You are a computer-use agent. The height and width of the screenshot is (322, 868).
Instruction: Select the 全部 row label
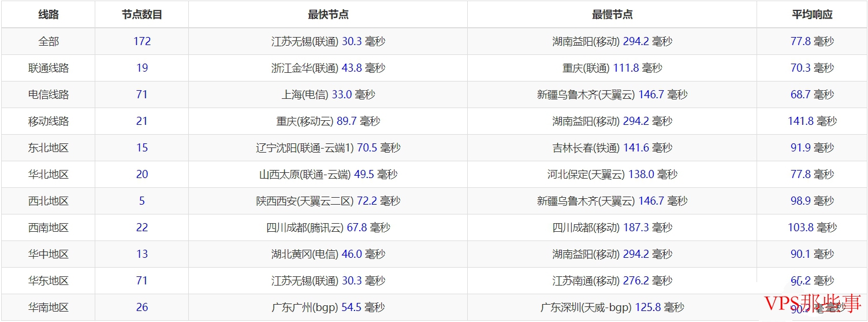click(49, 42)
